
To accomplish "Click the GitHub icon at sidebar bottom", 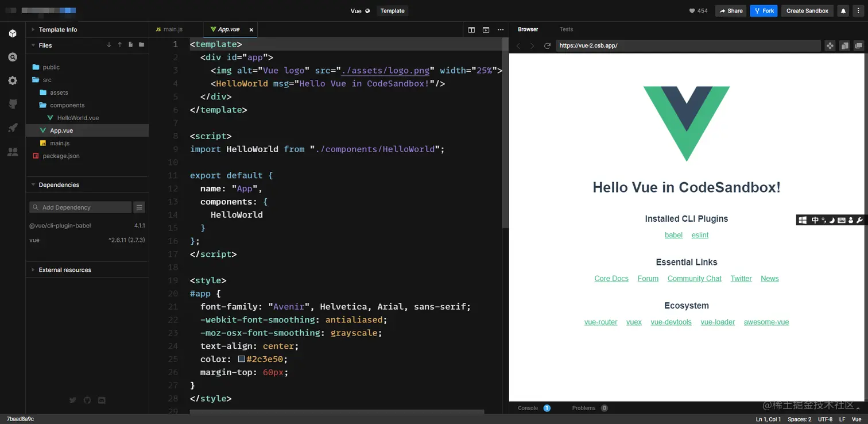I will click(x=87, y=400).
